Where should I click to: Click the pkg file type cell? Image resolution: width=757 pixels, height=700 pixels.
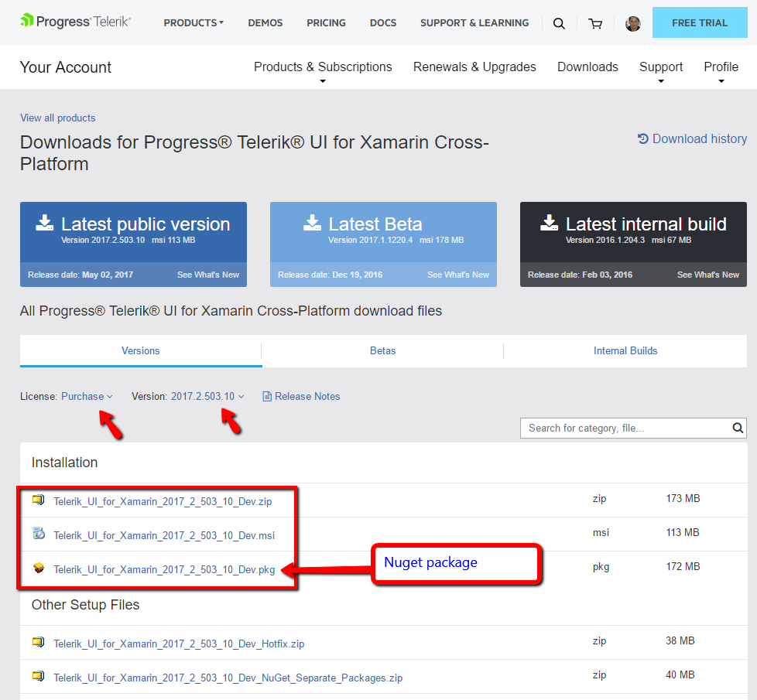(601, 567)
